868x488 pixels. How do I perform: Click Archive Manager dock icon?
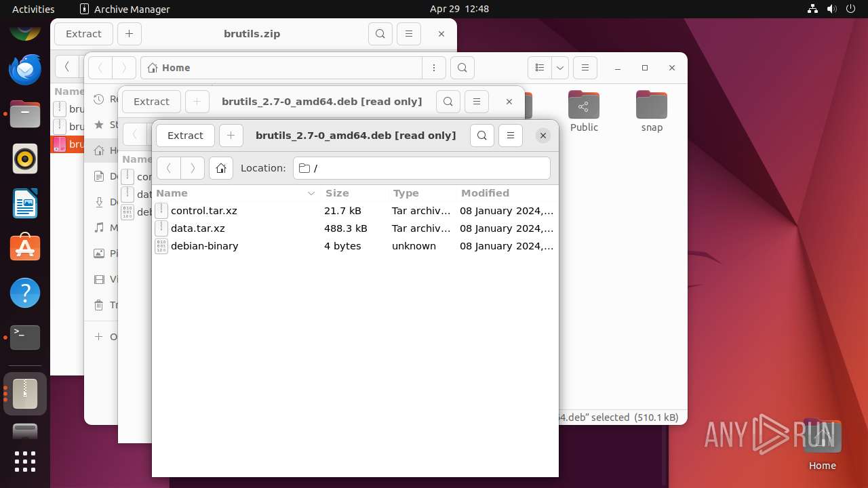pos(25,393)
